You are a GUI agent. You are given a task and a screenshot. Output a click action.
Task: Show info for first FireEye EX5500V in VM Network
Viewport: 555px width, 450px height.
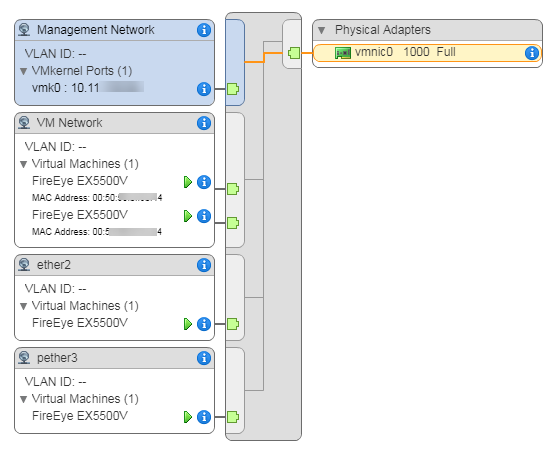[204, 182]
